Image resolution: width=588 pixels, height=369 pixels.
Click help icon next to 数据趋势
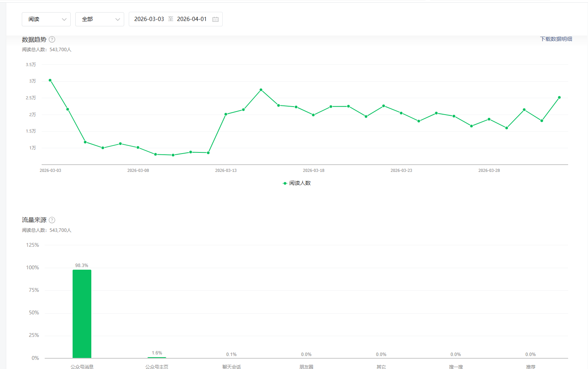click(52, 39)
